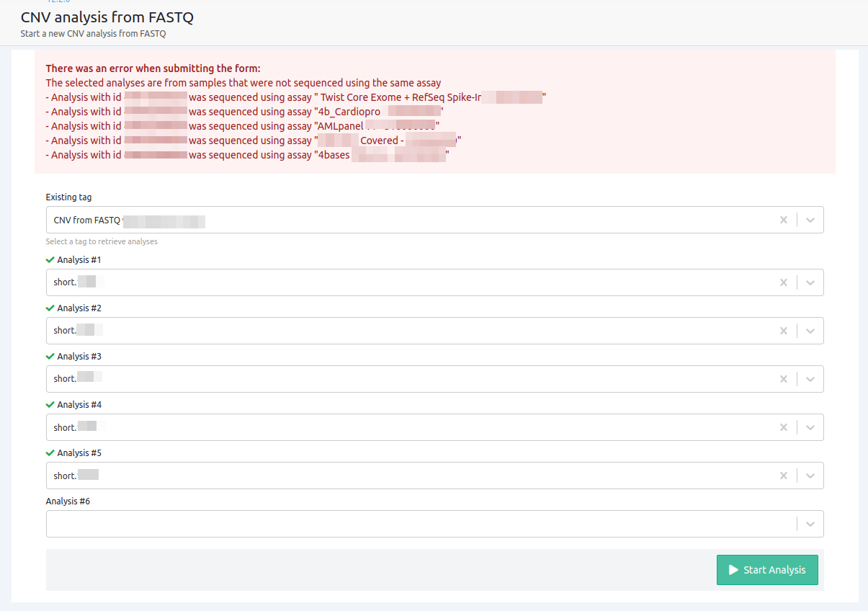The image size is (868, 611).
Task: Clear the Analysis #3 selection
Action: [x=784, y=379]
